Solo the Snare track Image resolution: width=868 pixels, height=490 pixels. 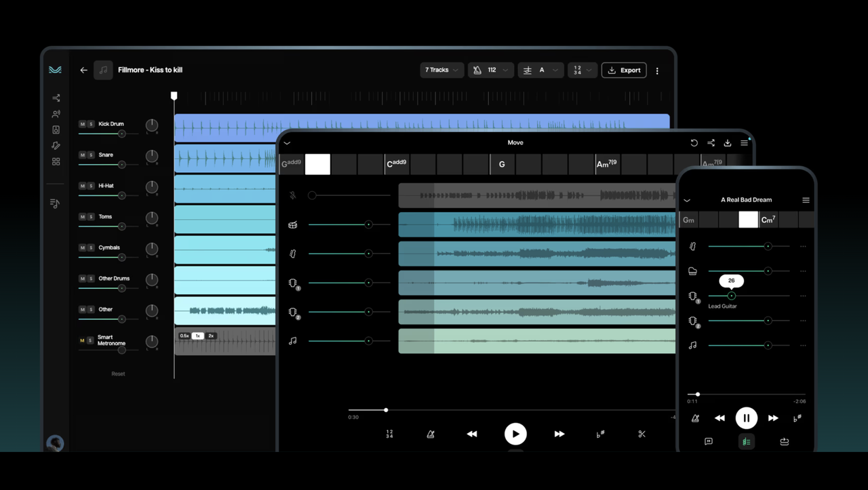click(x=90, y=155)
